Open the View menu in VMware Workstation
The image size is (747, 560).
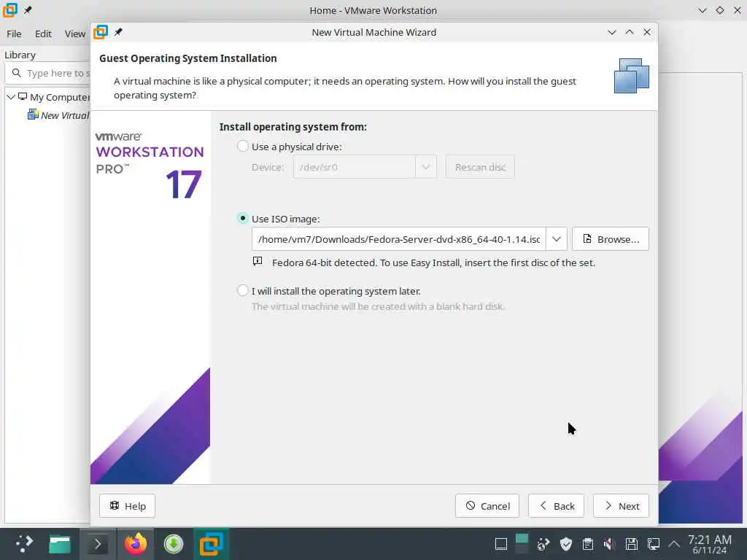[75, 34]
